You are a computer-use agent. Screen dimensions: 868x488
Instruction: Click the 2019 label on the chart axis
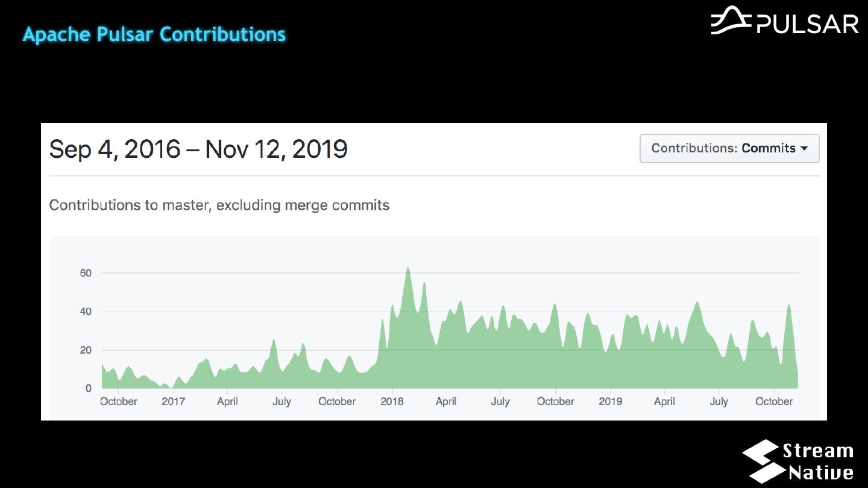tap(611, 401)
